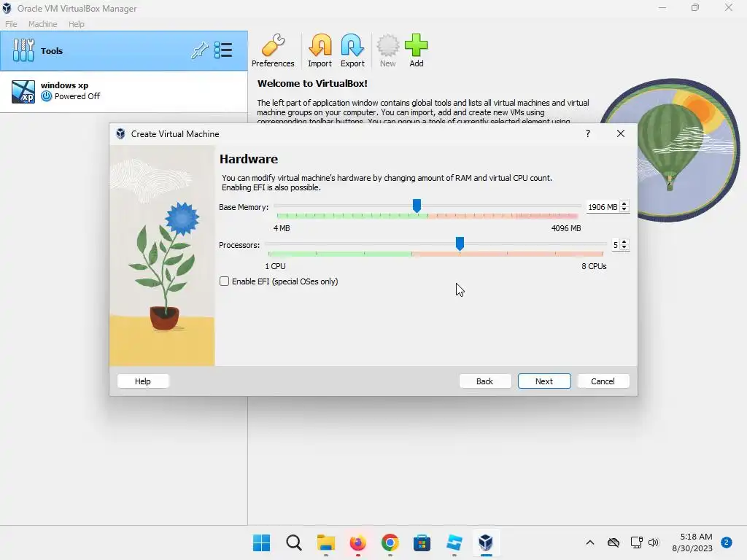Click the VirtualBox taskbar icon
Image resolution: width=747 pixels, height=560 pixels.
[x=486, y=542]
